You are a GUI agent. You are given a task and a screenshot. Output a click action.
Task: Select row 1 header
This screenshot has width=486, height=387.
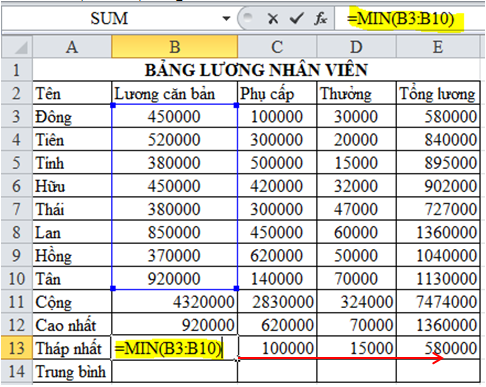17,70
